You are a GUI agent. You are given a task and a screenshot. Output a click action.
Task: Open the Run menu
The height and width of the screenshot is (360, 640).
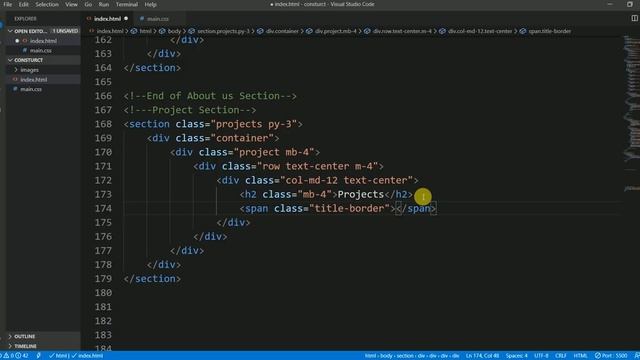point(104,4)
